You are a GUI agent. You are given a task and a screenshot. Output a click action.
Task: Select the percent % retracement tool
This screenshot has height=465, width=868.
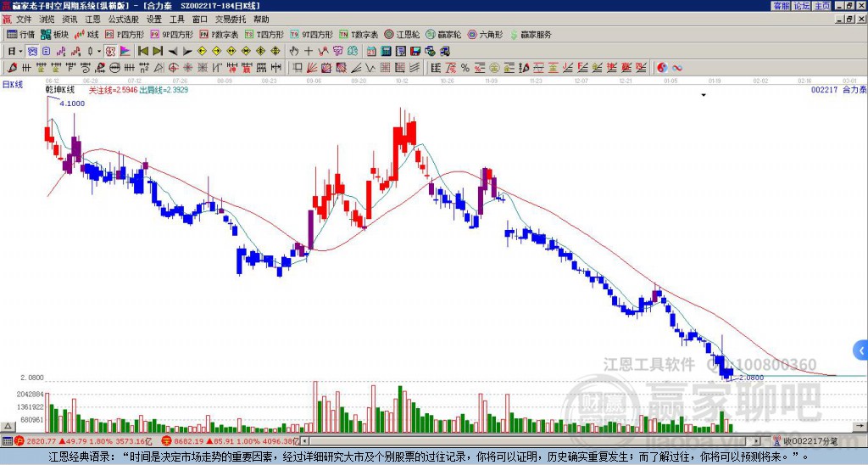[465, 68]
